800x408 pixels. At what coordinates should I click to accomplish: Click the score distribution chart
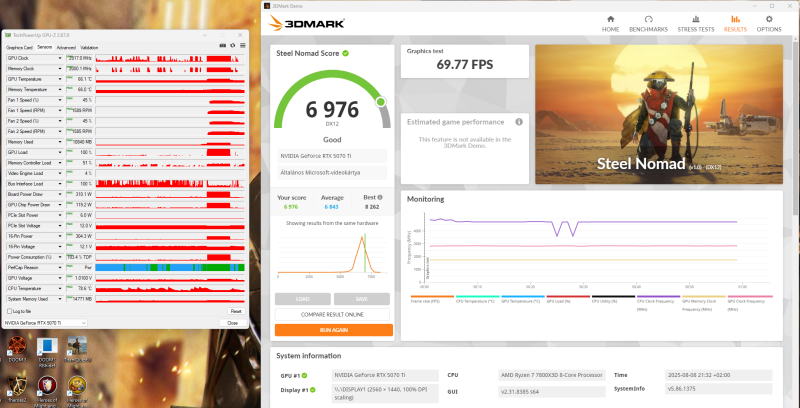[332, 254]
